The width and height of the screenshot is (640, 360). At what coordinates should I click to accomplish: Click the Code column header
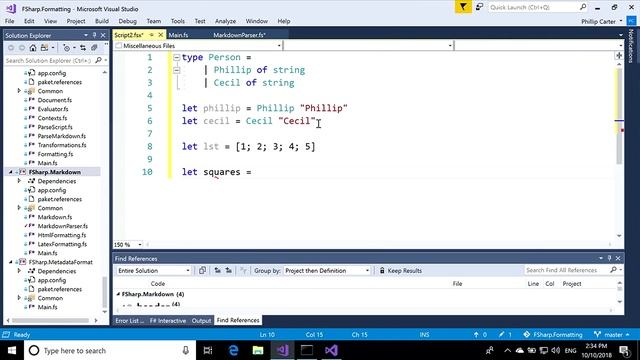point(158,283)
